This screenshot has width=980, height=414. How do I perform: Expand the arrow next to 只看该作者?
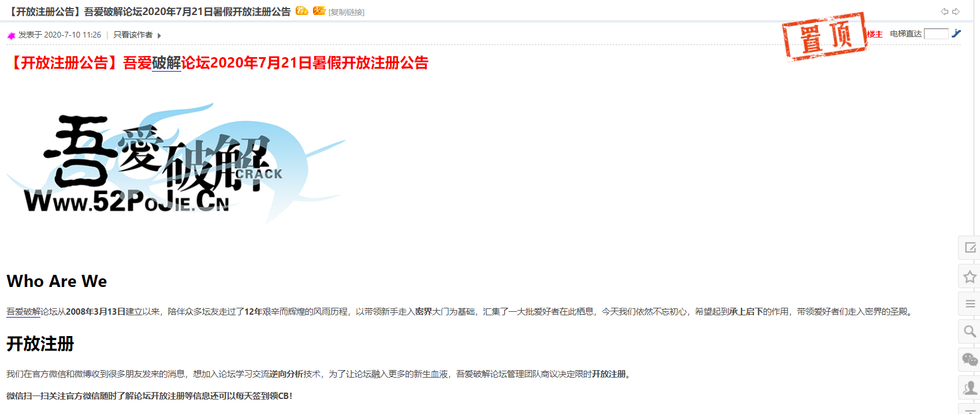[x=159, y=36]
